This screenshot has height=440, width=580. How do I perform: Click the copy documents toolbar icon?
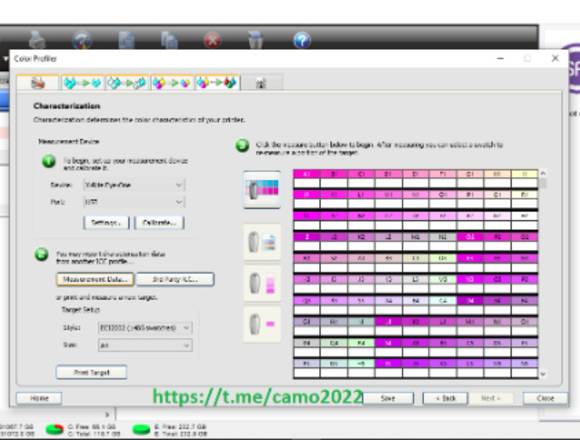[x=169, y=40]
